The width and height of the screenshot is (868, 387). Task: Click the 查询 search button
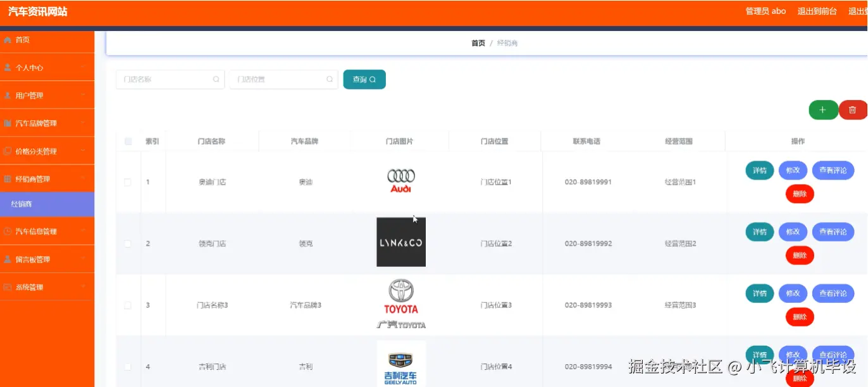pyautogui.click(x=364, y=80)
